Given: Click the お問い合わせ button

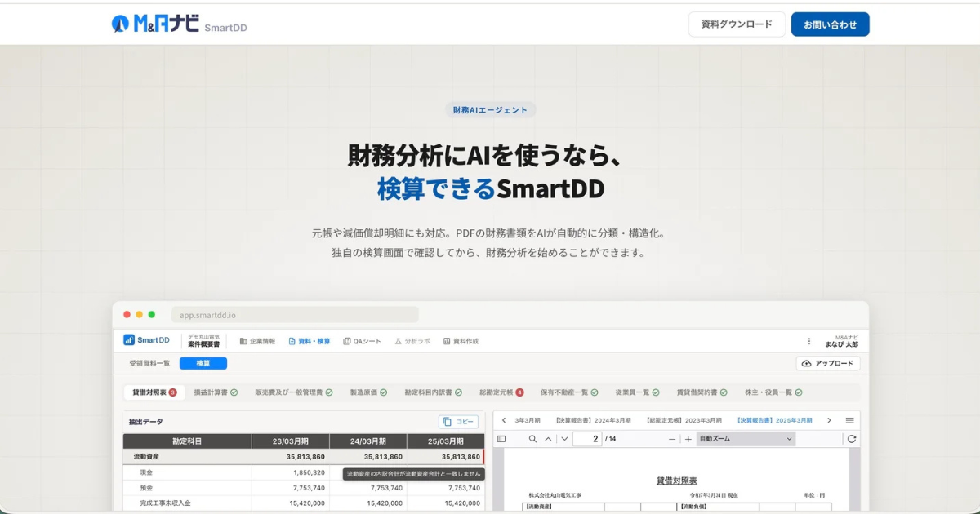Looking at the screenshot, I should pyautogui.click(x=830, y=24).
